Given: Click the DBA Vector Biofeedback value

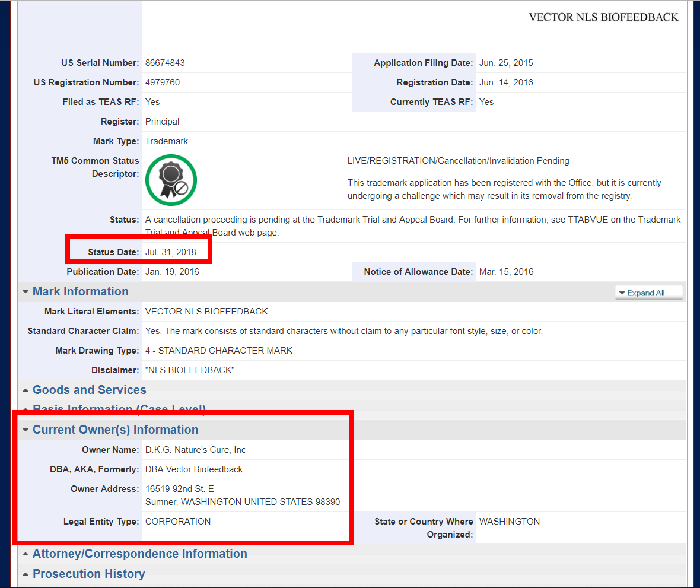Looking at the screenshot, I should [194, 469].
